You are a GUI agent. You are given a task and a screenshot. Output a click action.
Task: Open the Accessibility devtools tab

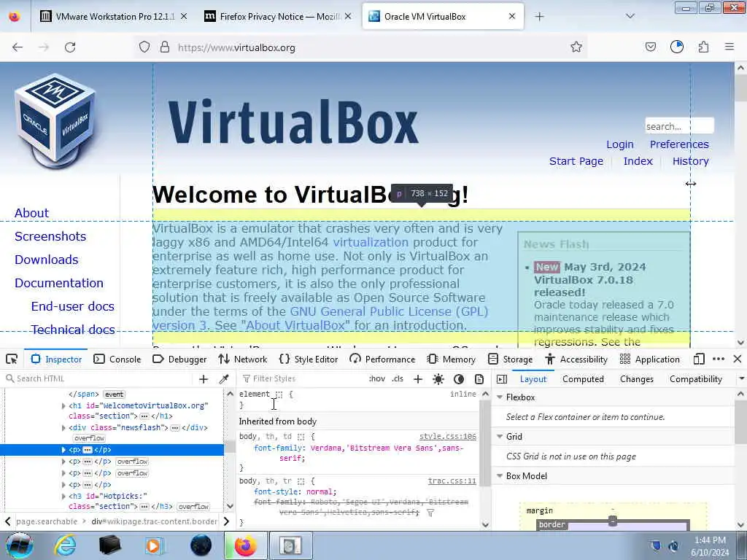(x=576, y=359)
